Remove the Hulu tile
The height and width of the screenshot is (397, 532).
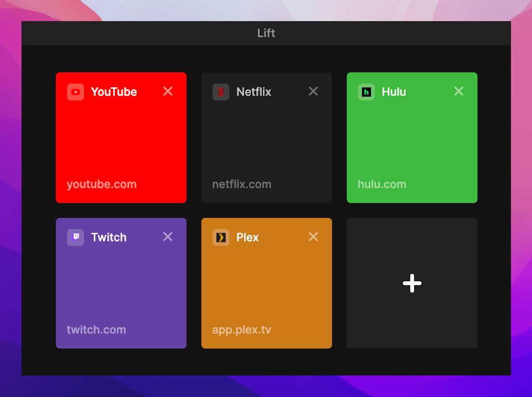(459, 91)
